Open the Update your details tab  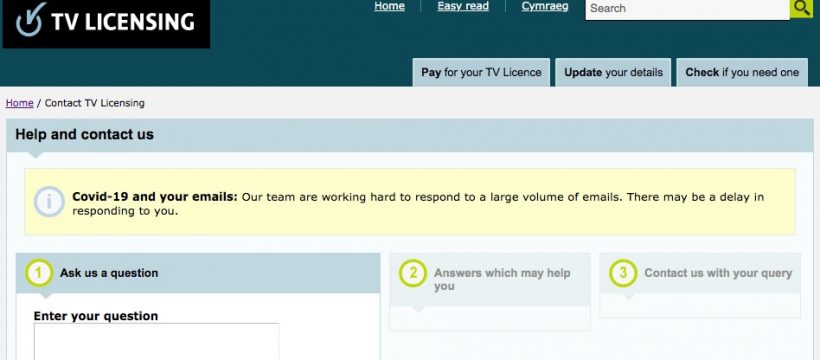[x=613, y=72]
